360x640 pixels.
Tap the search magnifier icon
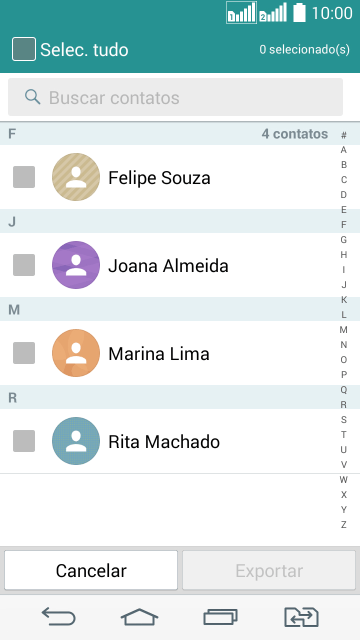(x=32, y=97)
